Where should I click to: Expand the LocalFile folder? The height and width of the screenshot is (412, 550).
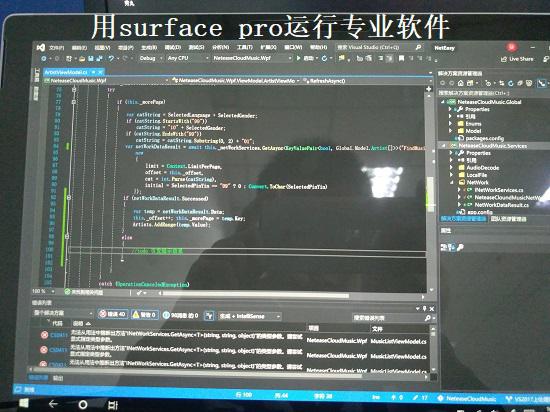[451, 175]
